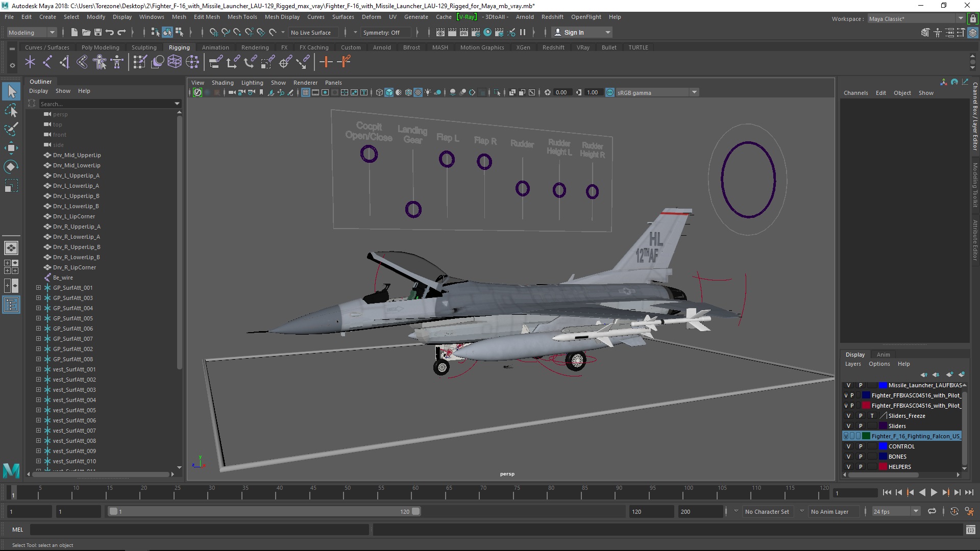980x551 pixels.
Task: Open the Mesh Tools menu
Action: (x=242, y=17)
